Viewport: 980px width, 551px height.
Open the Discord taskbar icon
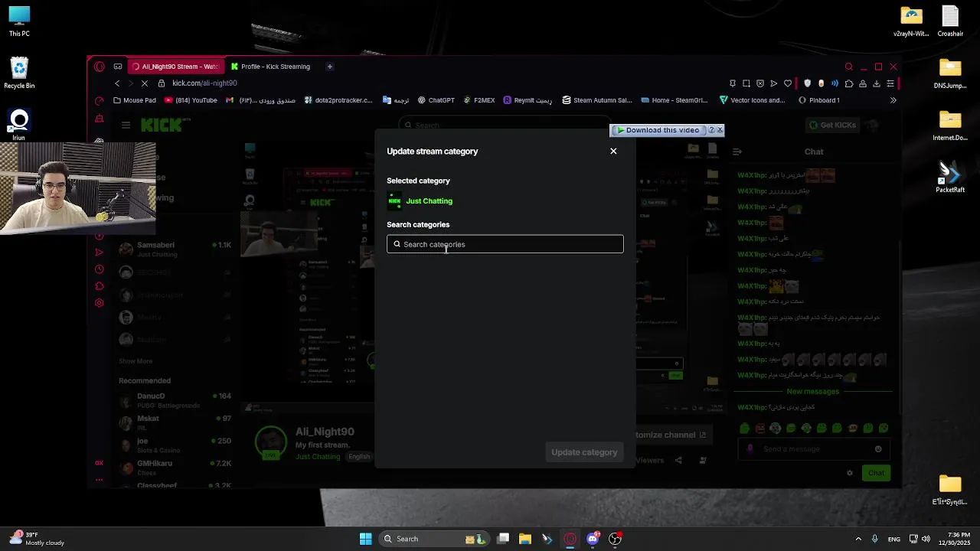point(593,539)
